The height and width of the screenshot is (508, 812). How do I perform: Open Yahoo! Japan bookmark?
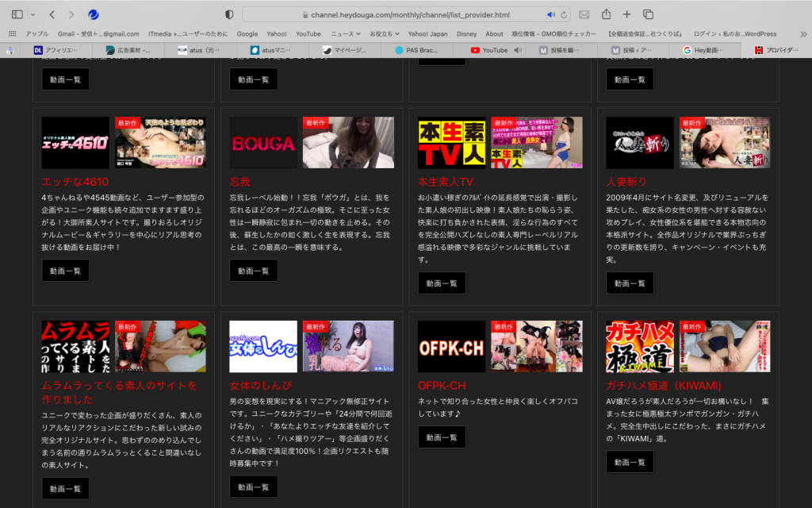coord(427,34)
